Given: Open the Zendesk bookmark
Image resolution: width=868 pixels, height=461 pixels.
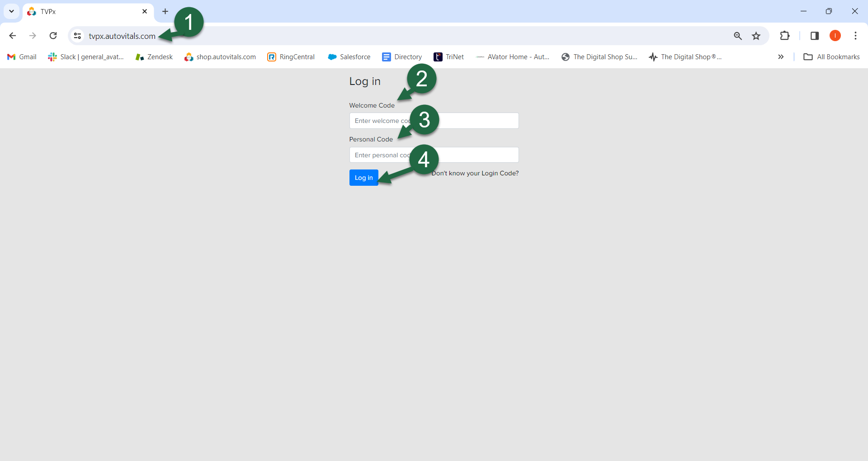Looking at the screenshot, I should (154, 57).
